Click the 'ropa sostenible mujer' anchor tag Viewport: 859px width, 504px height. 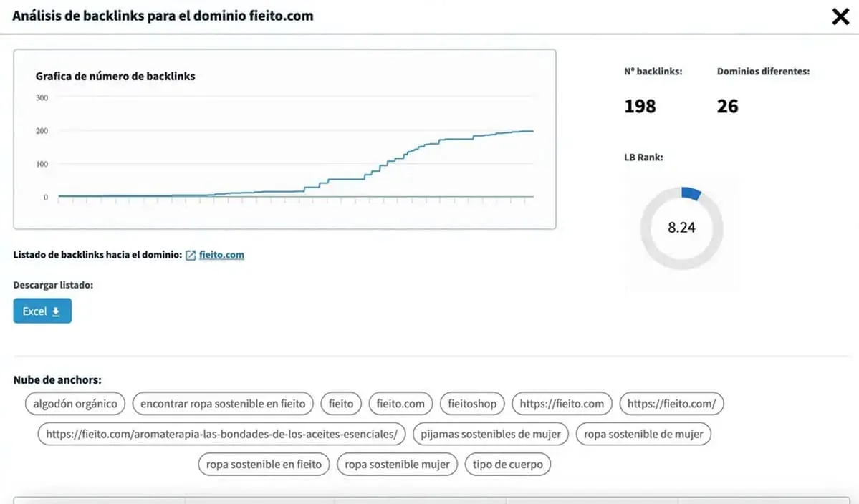pos(397,465)
